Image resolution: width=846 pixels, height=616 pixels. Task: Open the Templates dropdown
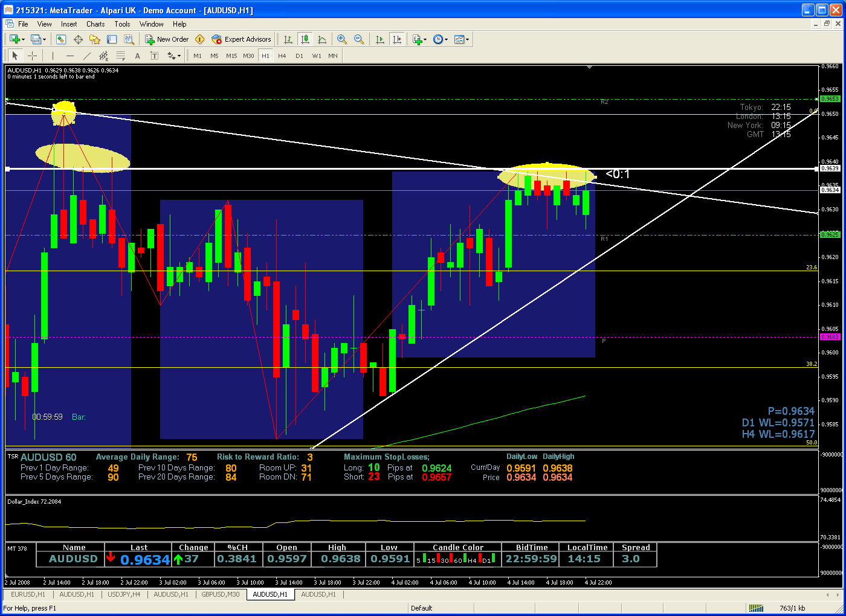pos(462,39)
